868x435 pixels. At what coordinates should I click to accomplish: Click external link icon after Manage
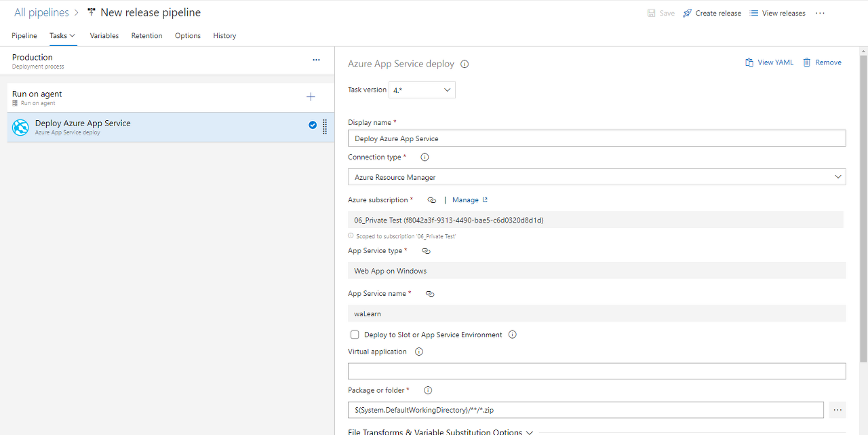pyautogui.click(x=485, y=200)
